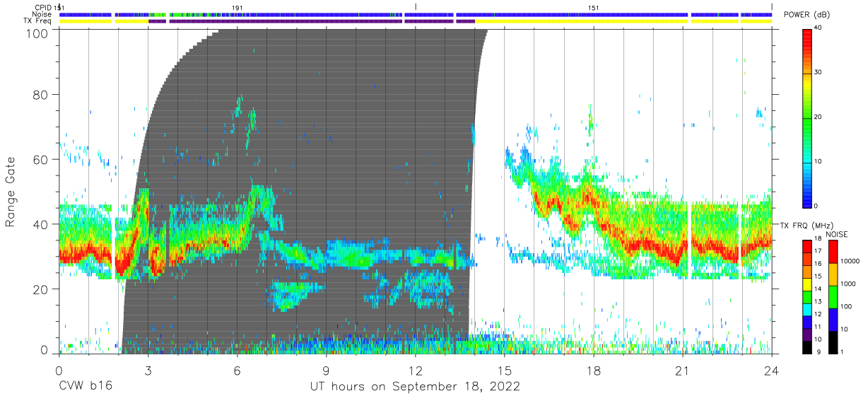
Task: Click the CPID value '191' above the plot
Action: [237, 7]
